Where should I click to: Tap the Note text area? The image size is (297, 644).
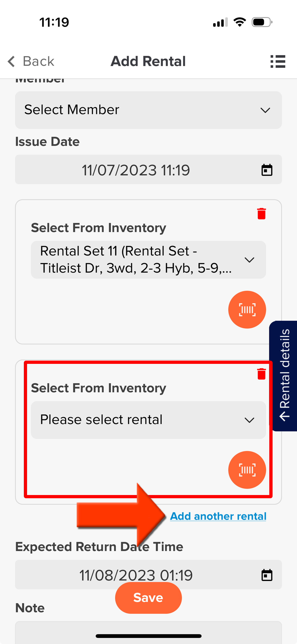click(149, 632)
